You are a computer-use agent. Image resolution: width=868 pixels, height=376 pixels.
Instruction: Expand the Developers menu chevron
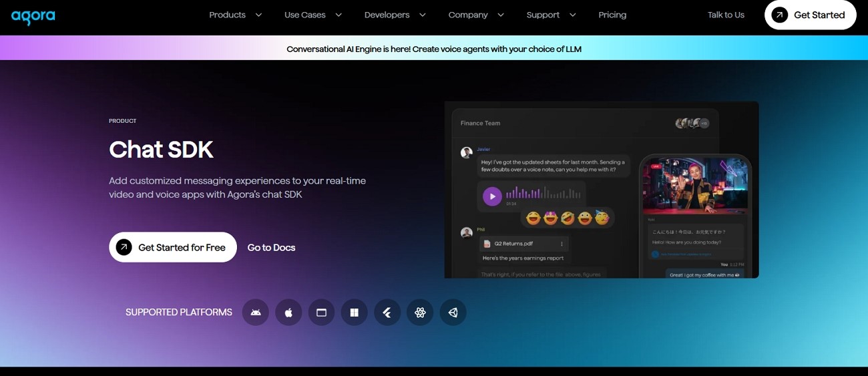point(422,15)
